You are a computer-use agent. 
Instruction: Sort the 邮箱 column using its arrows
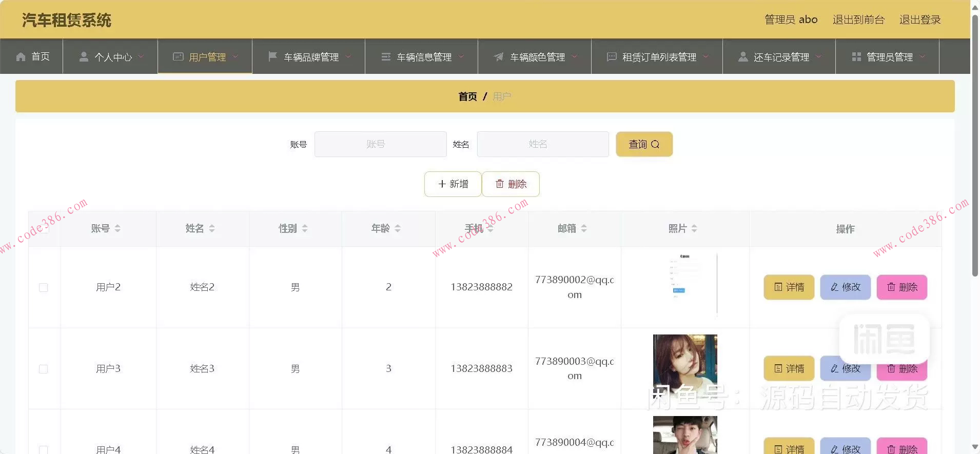pyautogui.click(x=584, y=228)
